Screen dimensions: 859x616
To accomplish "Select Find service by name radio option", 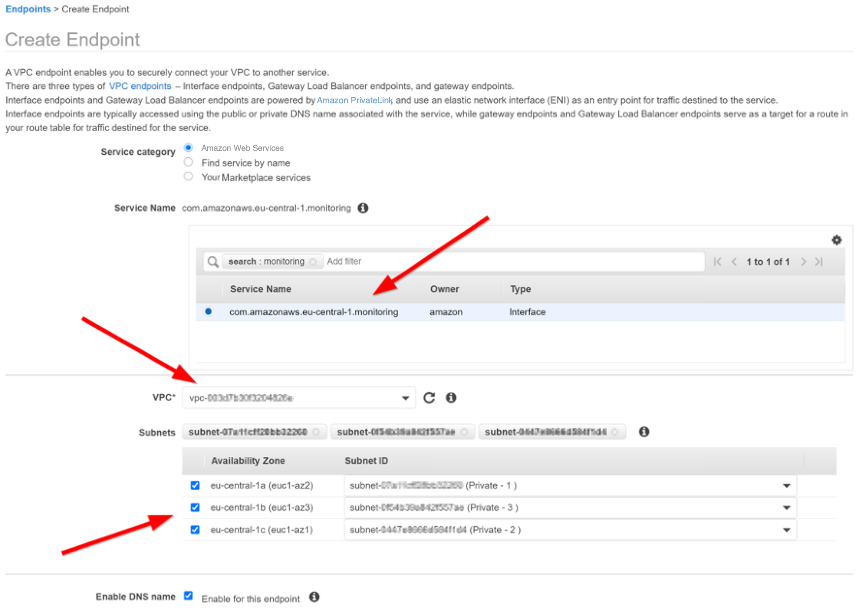I will pos(189,162).
